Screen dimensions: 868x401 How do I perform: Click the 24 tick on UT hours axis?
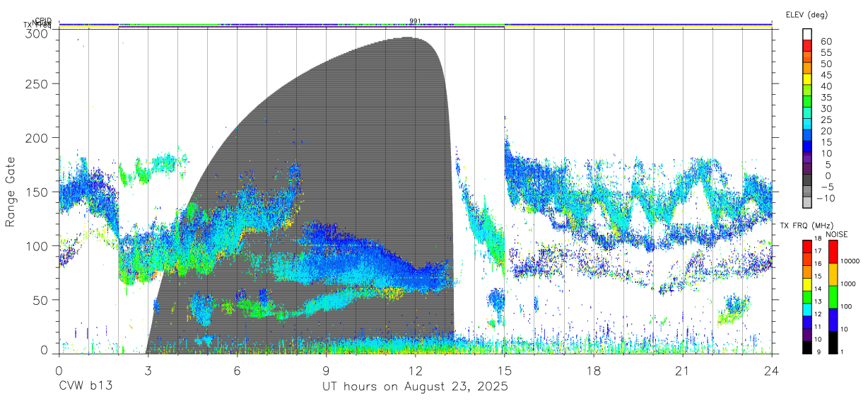(772, 370)
